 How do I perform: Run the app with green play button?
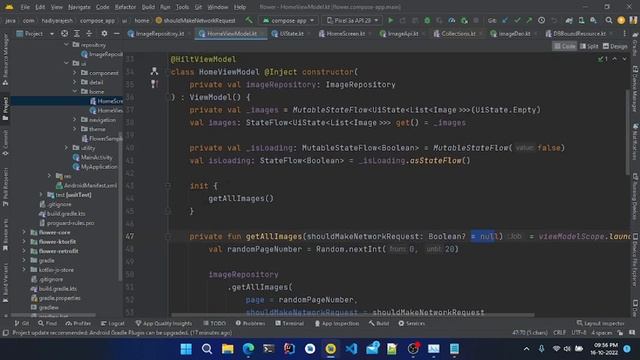391,20
